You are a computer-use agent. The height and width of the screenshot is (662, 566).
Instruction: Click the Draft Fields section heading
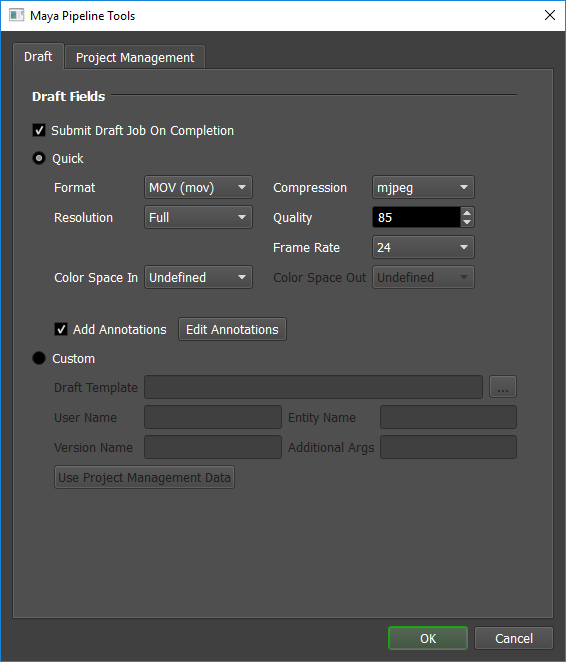pyautogui.click(x=68, y=97)
